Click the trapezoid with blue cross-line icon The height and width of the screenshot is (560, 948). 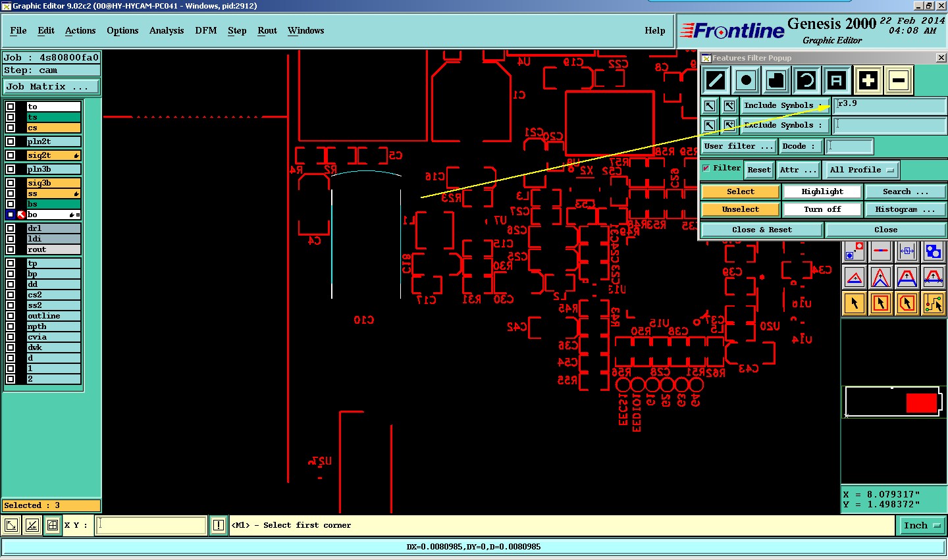point(934,278)
